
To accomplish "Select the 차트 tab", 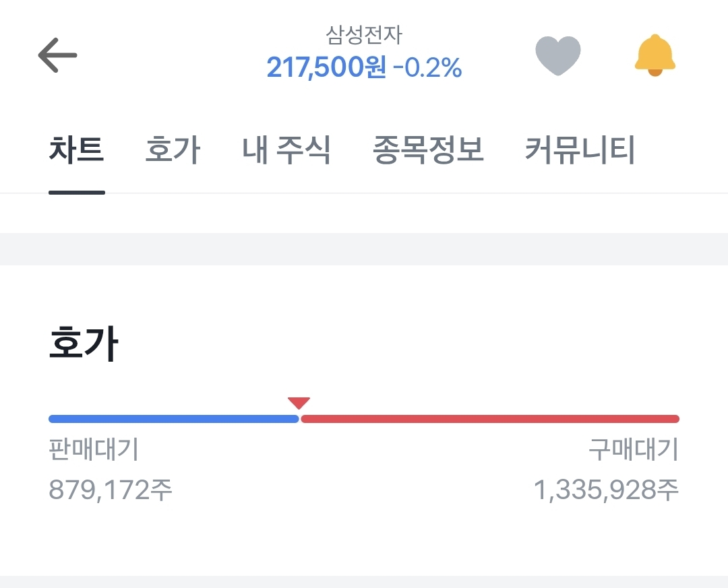I will click(77, 150).
